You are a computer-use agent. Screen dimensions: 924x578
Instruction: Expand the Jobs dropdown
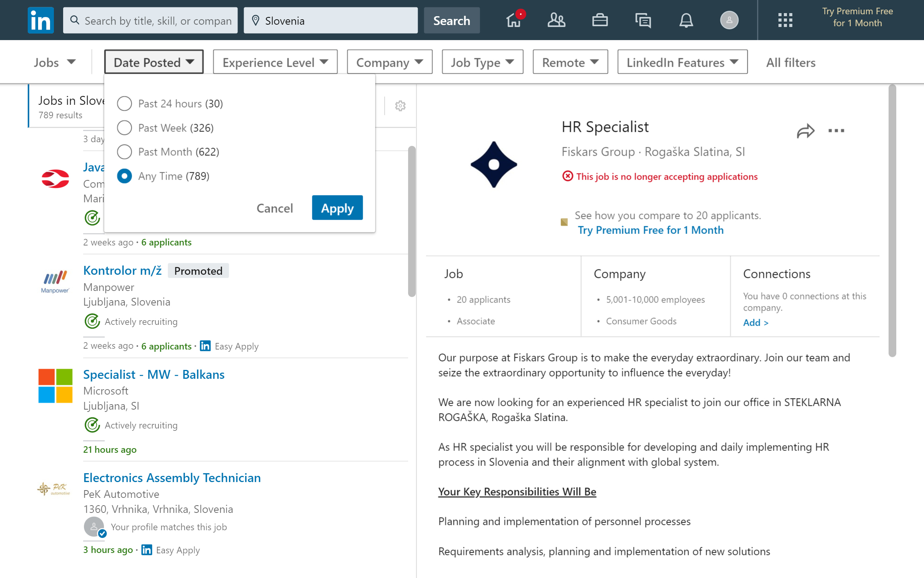point(55,62)
